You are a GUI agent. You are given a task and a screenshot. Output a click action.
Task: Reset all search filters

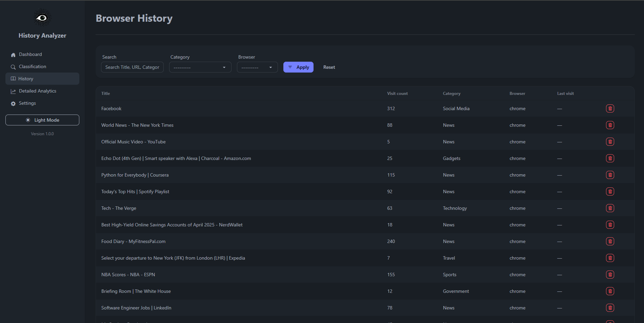[x=329, y=67]
